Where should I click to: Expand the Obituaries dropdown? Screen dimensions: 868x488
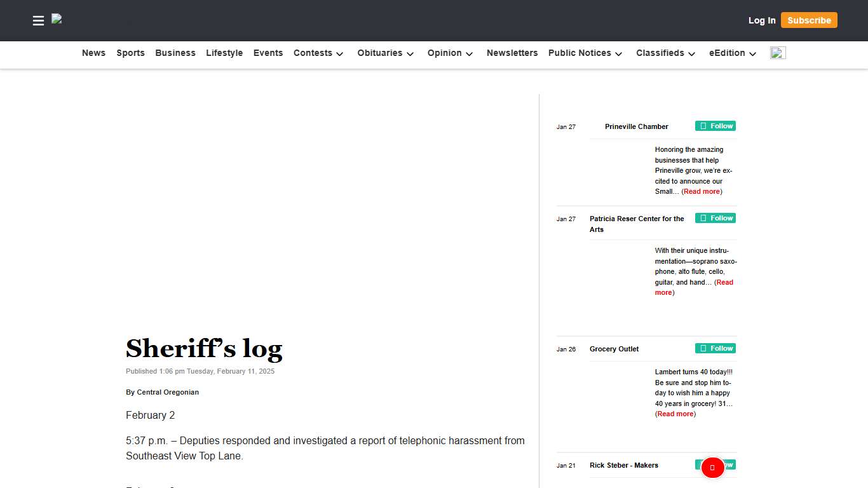point(385,53)
